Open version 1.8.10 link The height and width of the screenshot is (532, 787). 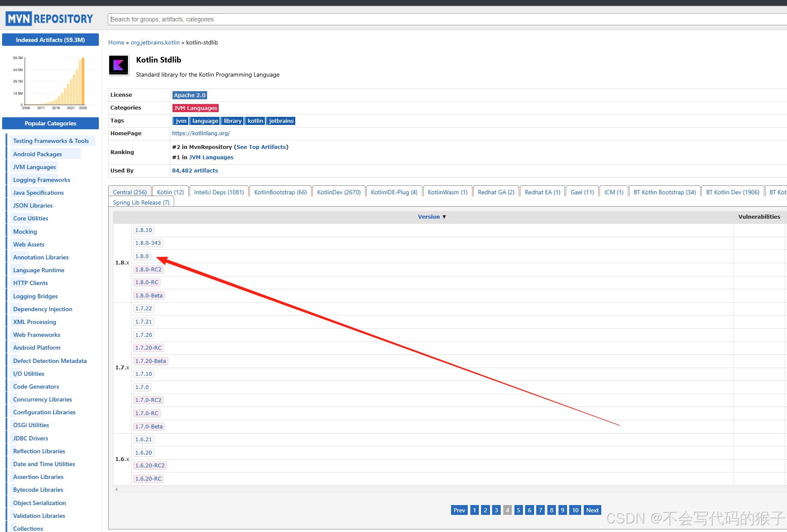pos(144,230)
